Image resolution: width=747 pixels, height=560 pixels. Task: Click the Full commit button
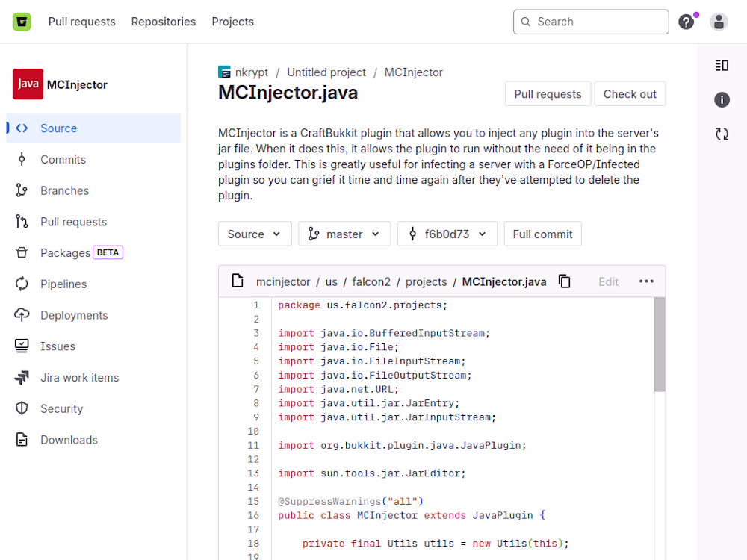542,234
